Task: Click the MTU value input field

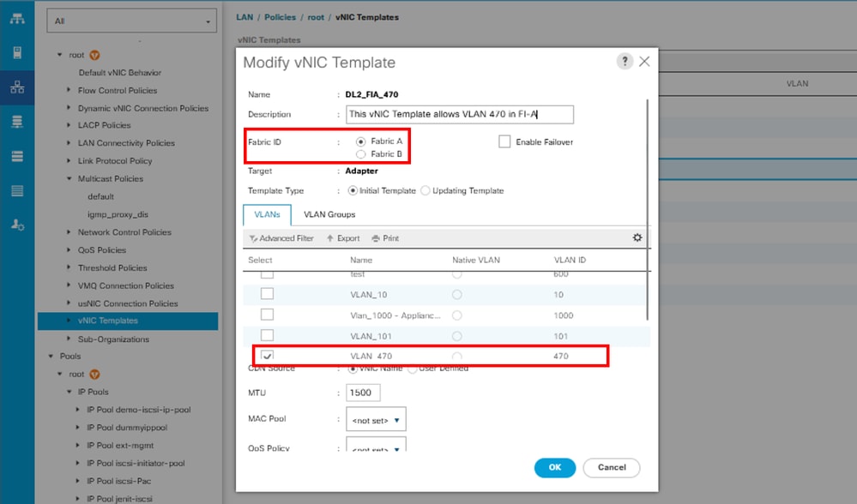Action: coord(363,392)
